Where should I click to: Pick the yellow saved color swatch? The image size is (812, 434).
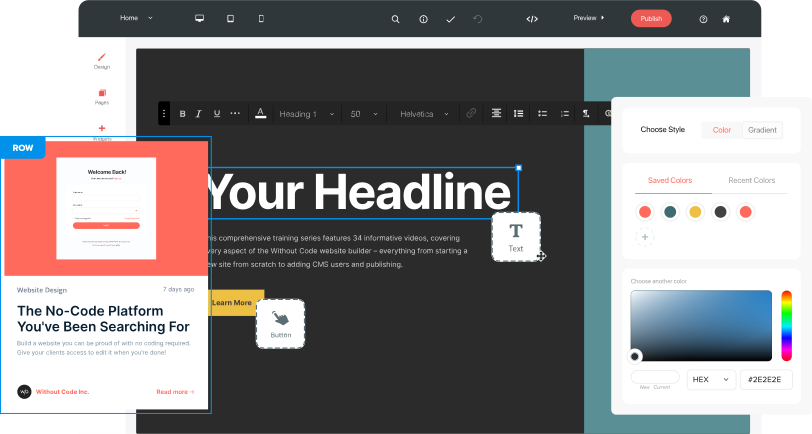695,212
